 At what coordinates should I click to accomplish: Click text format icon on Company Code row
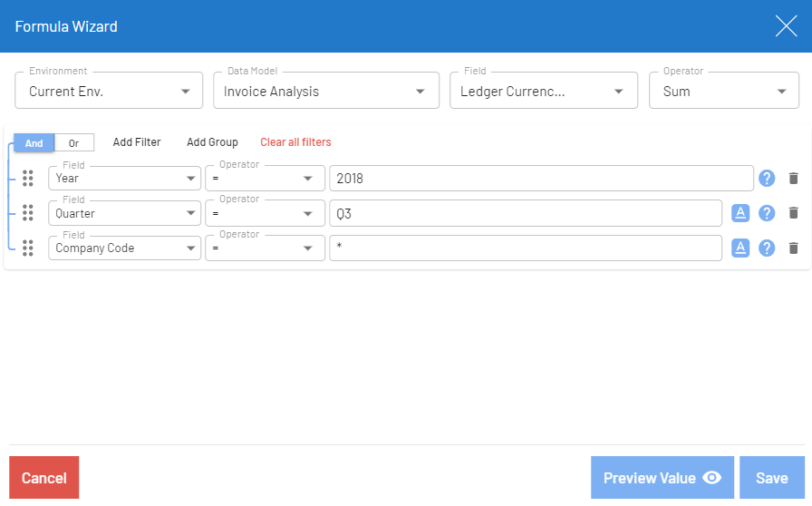(x=740, y=248)
